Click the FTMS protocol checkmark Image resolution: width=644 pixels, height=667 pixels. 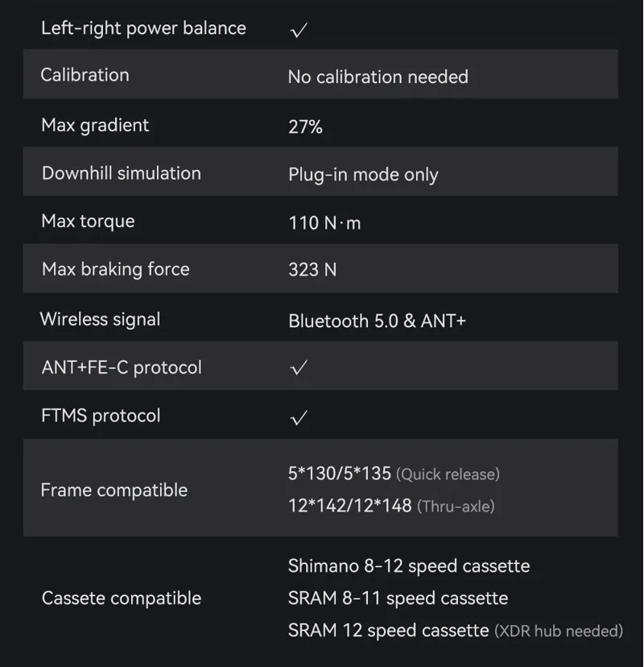point(299,417)
